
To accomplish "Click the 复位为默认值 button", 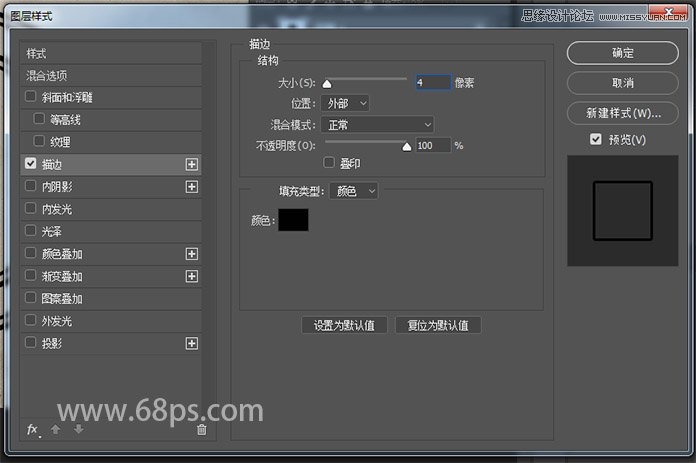I will pyautogui.click(x=438, y=325).
